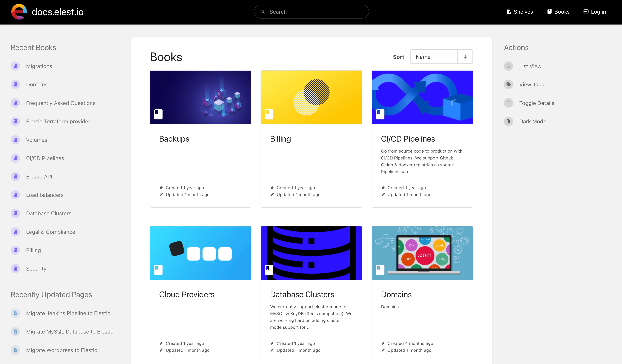622x364 pixels.
Task: Open the Database Clusters book thumbnail
Action: (311, 253)
